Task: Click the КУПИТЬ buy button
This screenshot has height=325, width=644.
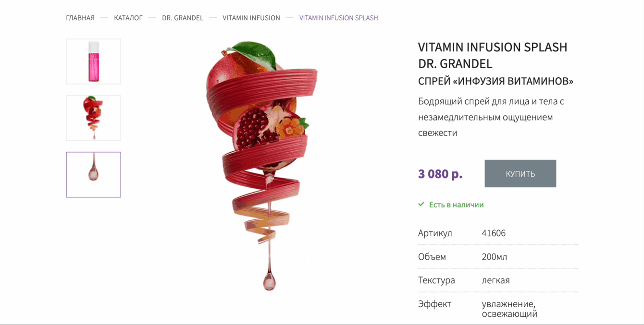Action: pos(520,174)
